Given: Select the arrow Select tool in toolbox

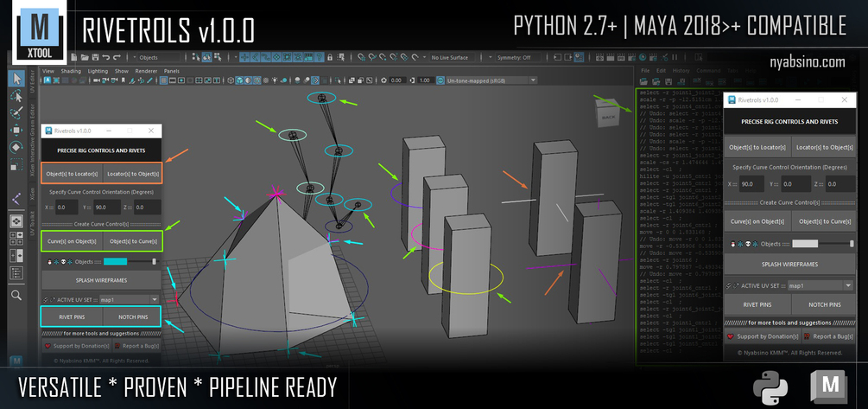Looking at the screenshot, I should click(16, 79).
